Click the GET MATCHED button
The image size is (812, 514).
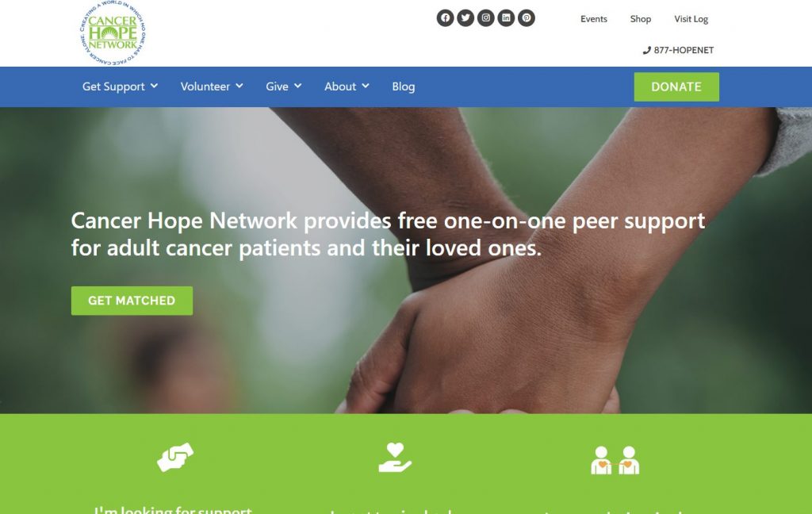(132, 301)
